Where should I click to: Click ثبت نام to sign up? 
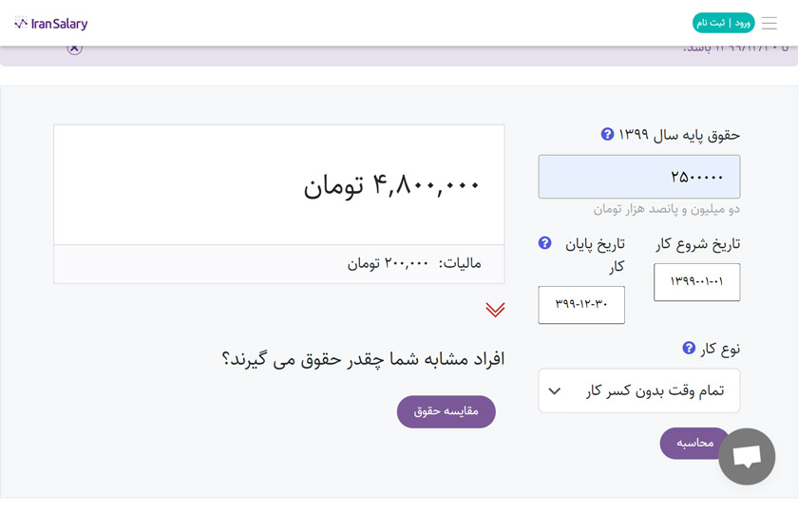coord(711,23)
